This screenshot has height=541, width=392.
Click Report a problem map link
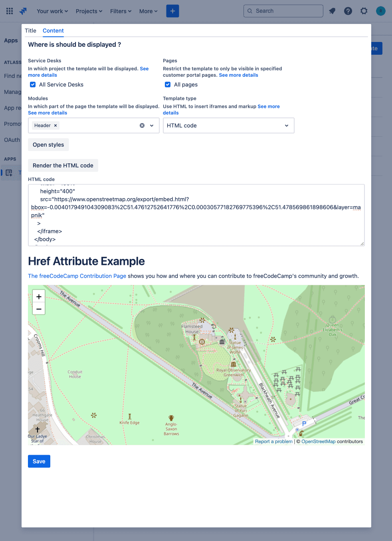274,442
